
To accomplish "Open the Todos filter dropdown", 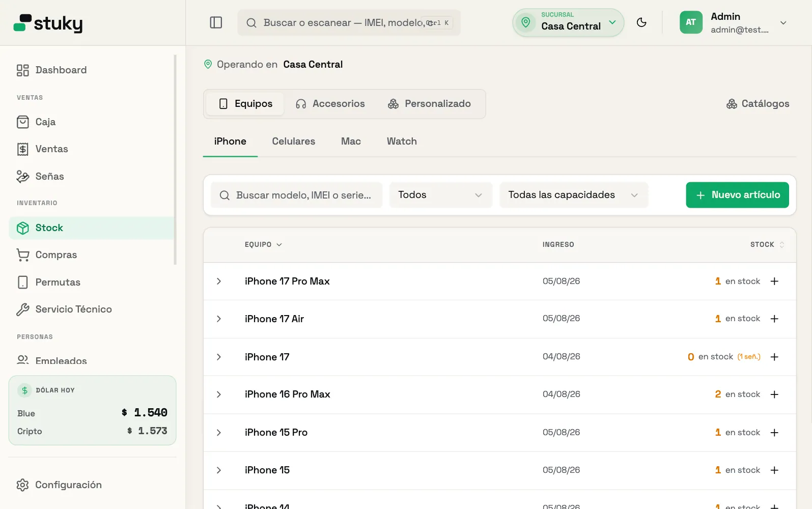I will point(440,195).
